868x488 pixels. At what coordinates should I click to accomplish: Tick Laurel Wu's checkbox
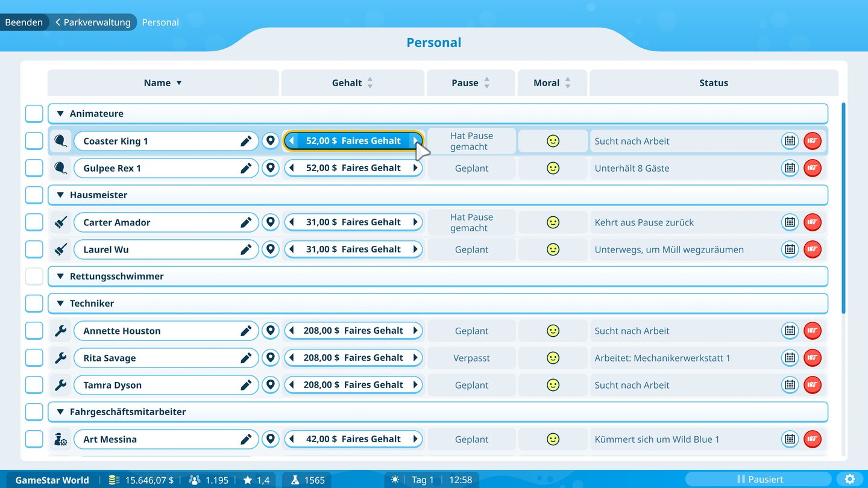(34, 249)
